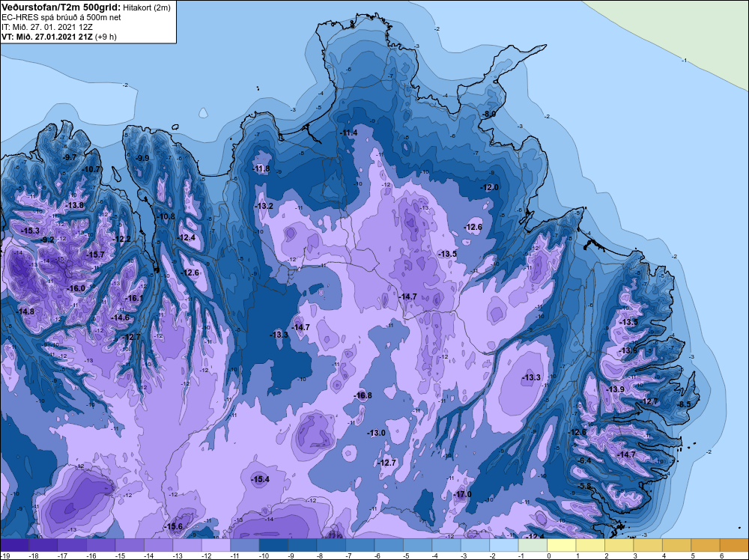Viewport: 749px width, 560px height.
Task: Select the -15.6 temperature value
Action: (174, 526)
